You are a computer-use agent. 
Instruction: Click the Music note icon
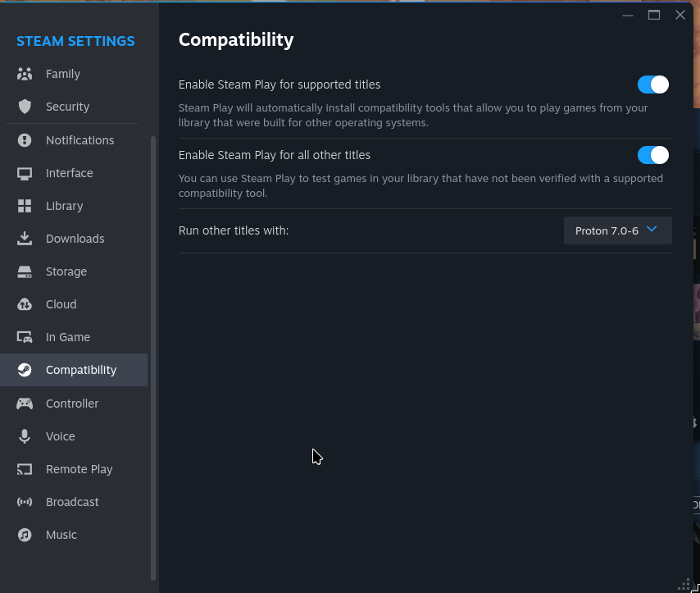point(25,535)
